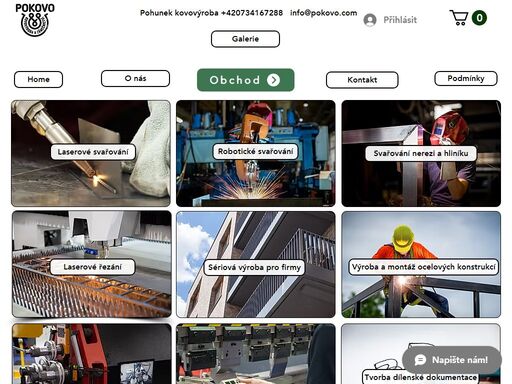
Task: Click the user avatar icon
Action: (x=370, y=20)
